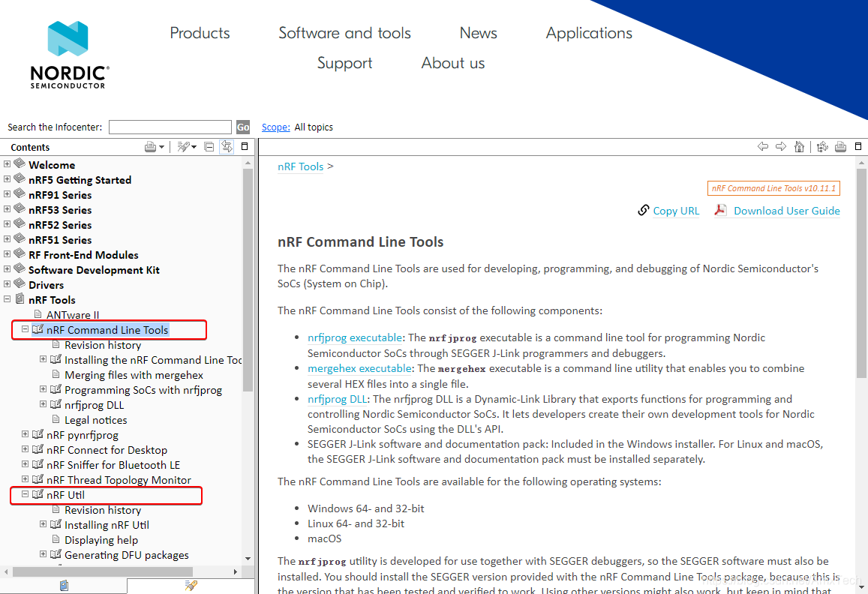The width and height of the screenshot is (868, 594).
Task: Click the book icon next to nRF91 Series
Action: tap(20, 193)
